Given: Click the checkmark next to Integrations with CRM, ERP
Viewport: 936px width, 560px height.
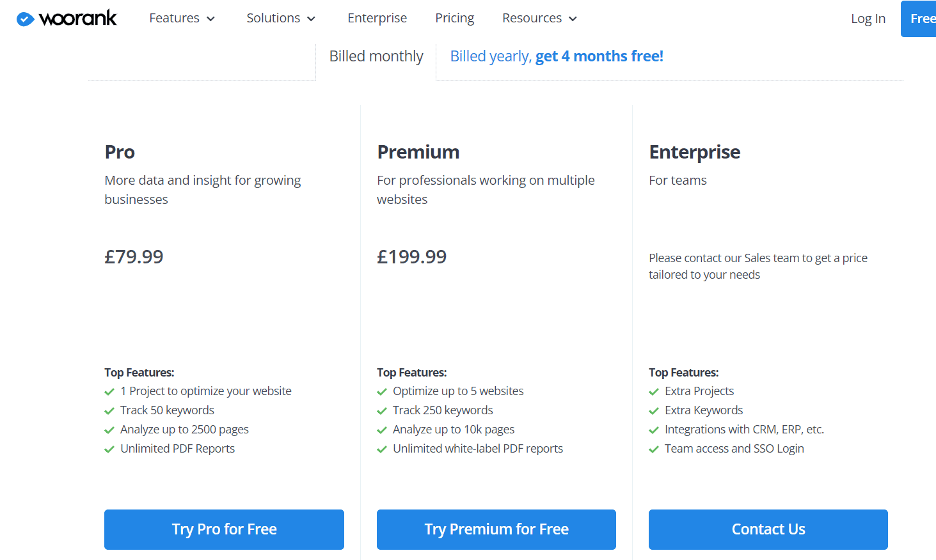Looking at the screenshot, I should 654,430.
